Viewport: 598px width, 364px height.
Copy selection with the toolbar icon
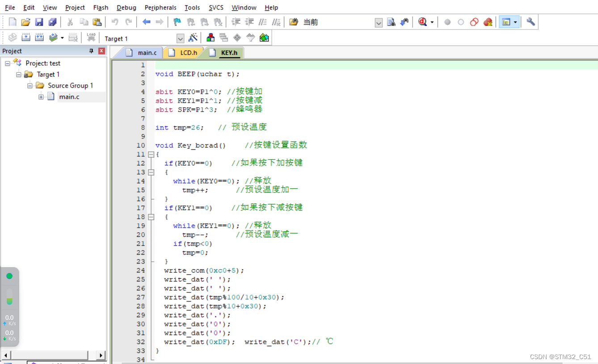coord(84,22)
